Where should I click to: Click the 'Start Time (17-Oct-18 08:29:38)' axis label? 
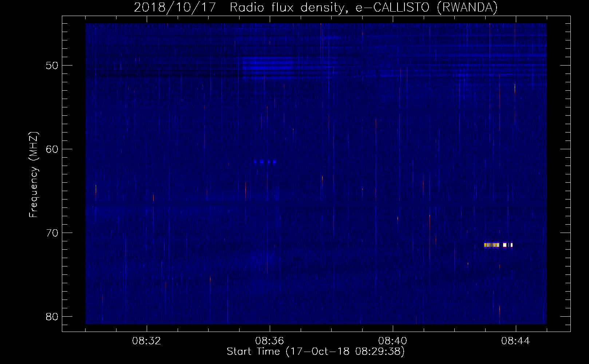click(x=316, y=352)
